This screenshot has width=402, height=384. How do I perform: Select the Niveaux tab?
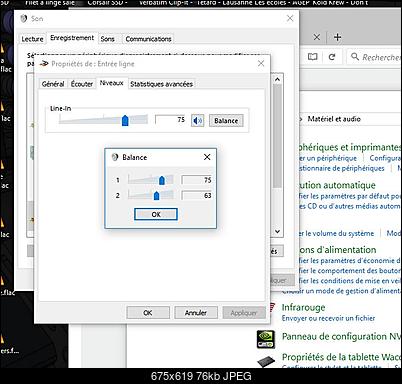click(112, 83)
